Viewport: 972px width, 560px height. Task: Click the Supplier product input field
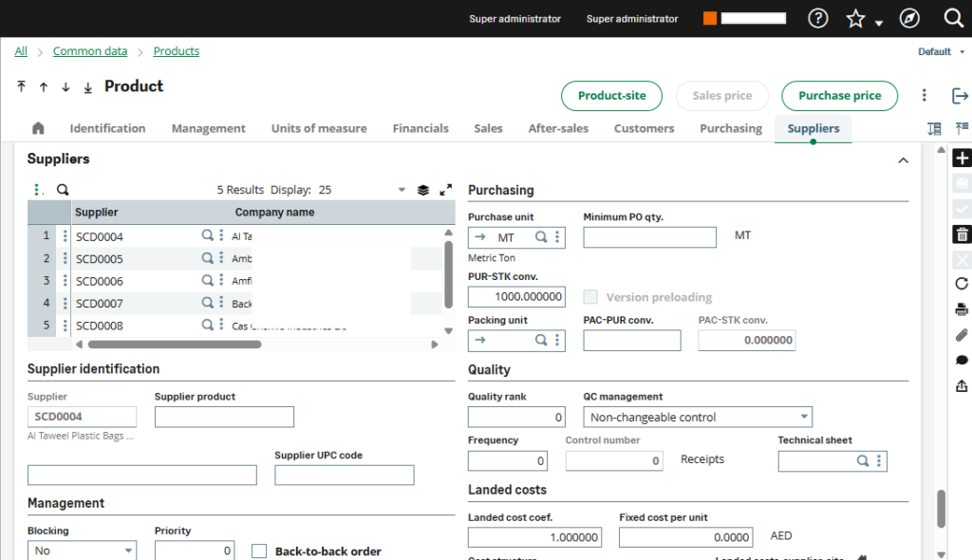tap(224, 417)
